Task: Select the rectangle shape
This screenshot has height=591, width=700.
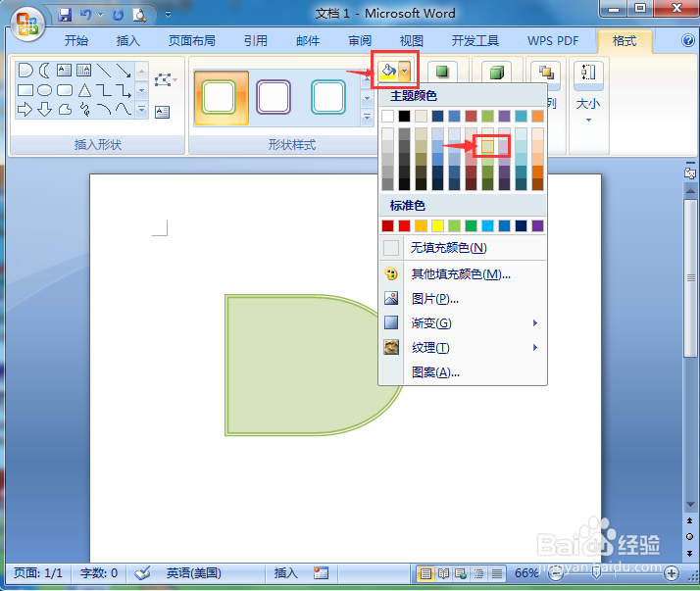Action: point(25,90)
